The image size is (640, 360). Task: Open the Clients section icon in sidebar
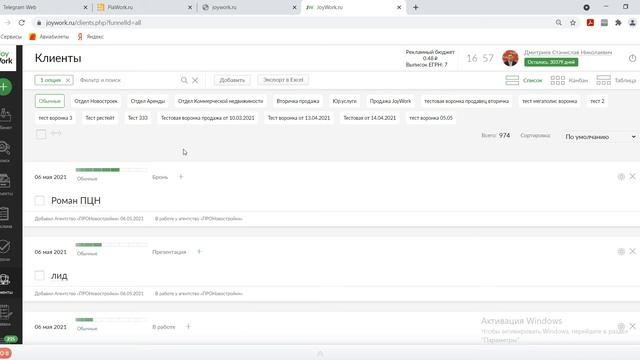(5, 280)
